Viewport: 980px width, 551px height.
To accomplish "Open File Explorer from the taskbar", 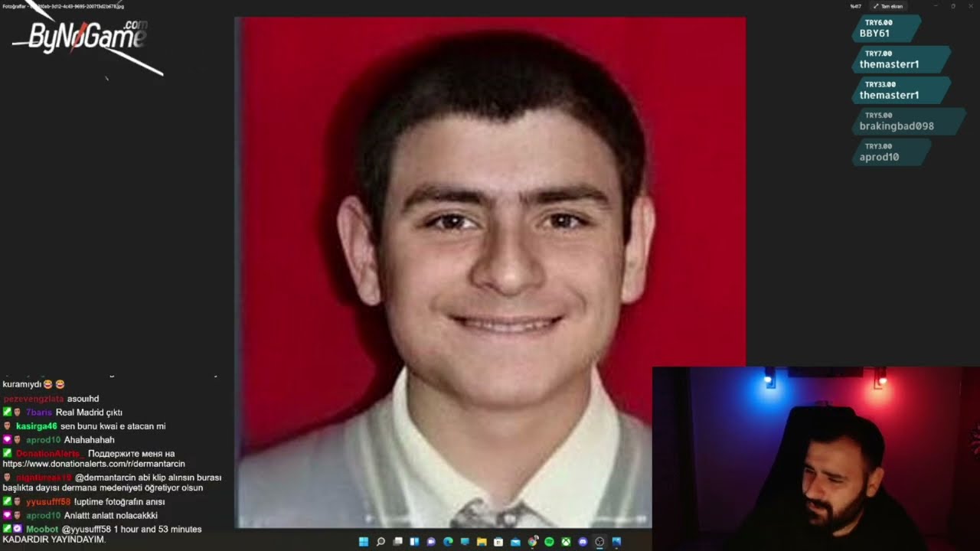I will pos(482,542).
